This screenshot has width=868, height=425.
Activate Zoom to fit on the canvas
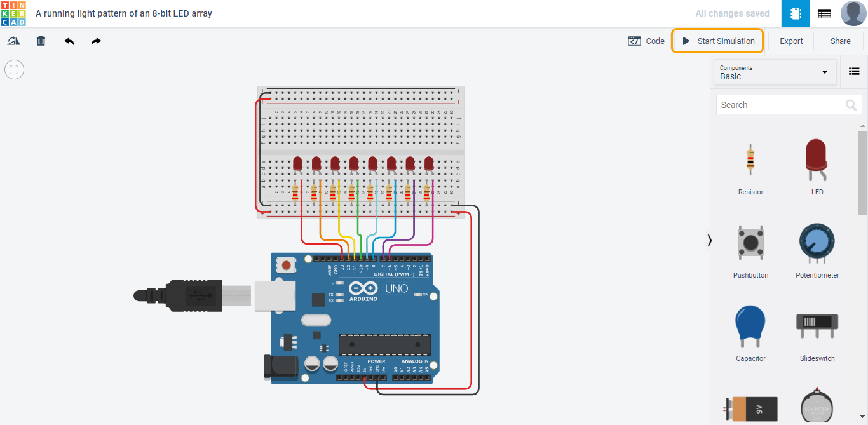tap(13, 69)
